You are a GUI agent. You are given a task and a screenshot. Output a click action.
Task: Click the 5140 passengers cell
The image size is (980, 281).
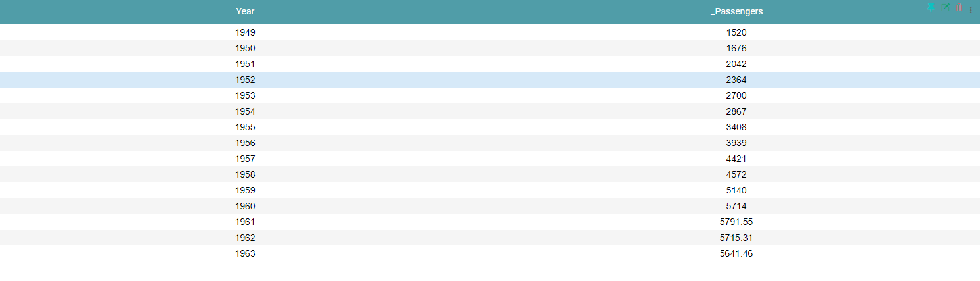[736, 190]
